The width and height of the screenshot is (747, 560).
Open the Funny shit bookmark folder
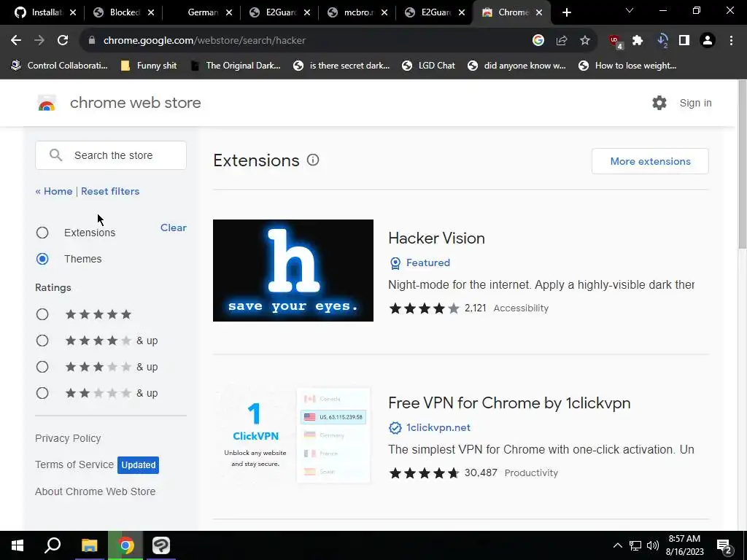(149, 66)
